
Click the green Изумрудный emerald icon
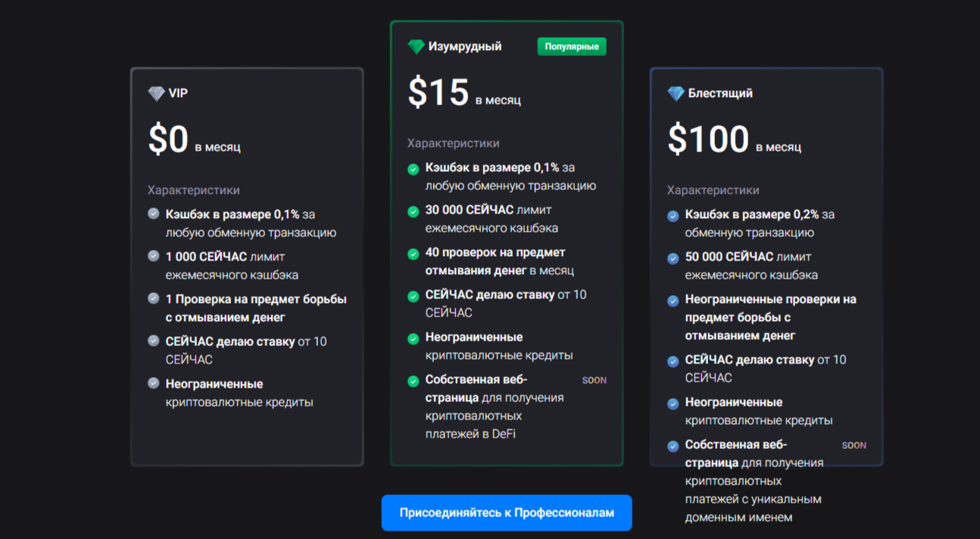click(416, 47)
